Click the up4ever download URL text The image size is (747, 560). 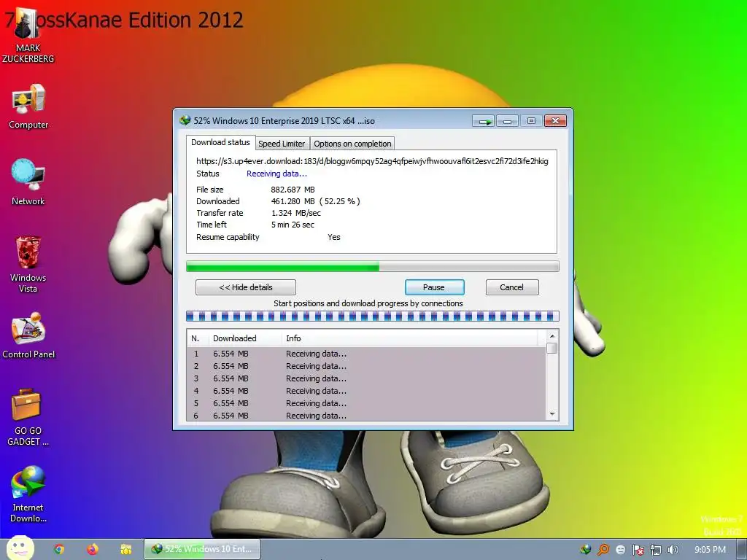(x=372, y=161)
